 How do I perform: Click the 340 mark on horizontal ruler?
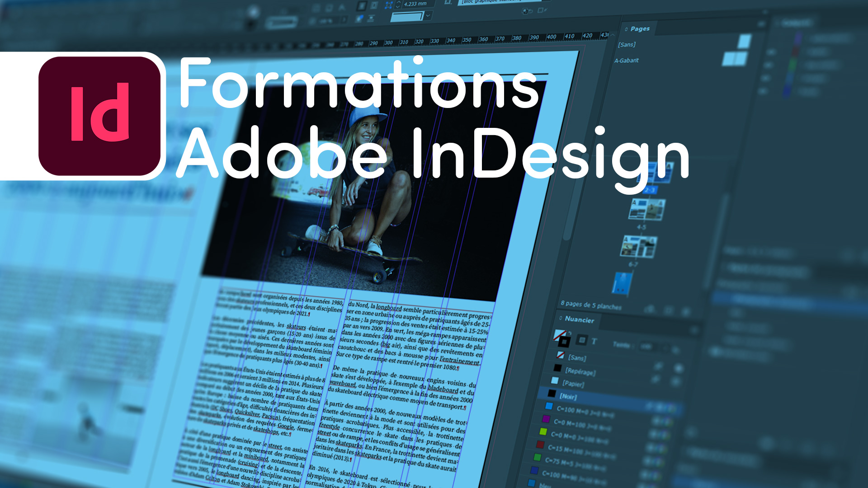(x=451, y=40)
